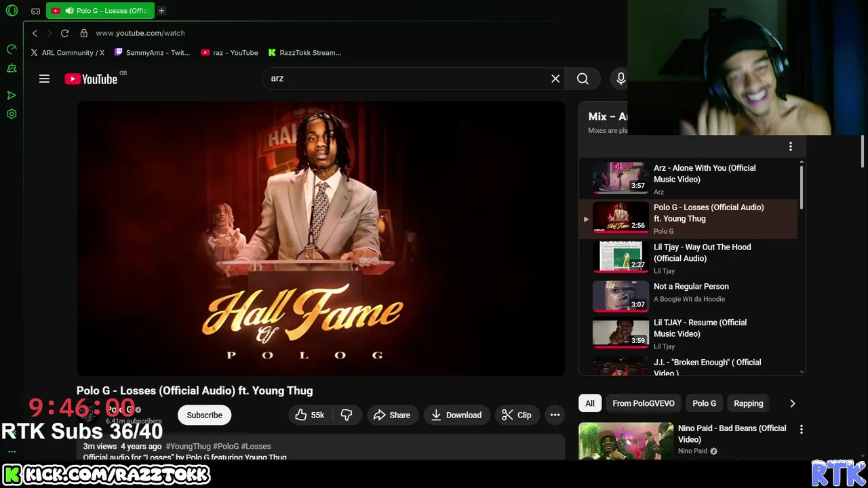868x488 pixels.
Task: Open options for Nino Paid Bad Beans video
Action: click(x=801, y=429)
